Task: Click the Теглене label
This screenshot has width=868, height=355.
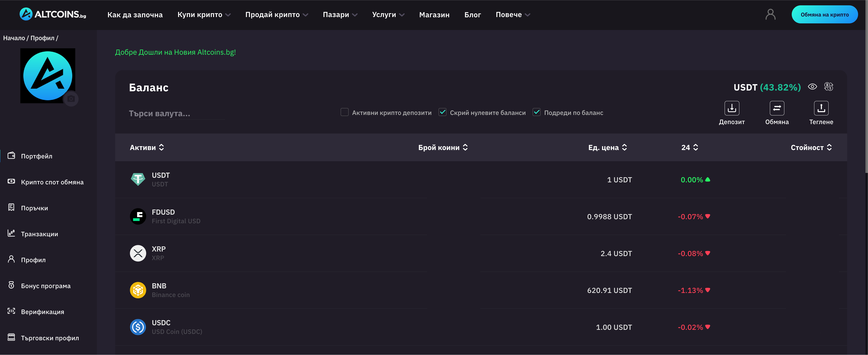Action: 821,122
